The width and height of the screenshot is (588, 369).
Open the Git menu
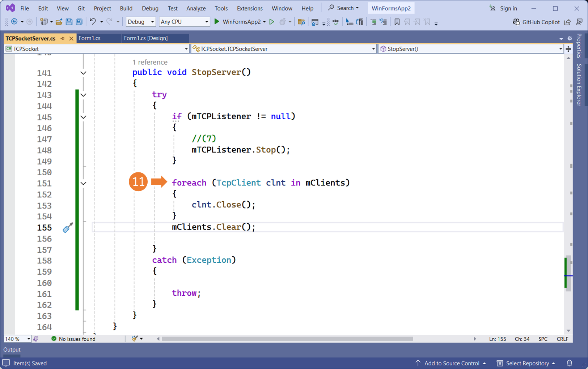pyautogui.click(x=81, y=8)
